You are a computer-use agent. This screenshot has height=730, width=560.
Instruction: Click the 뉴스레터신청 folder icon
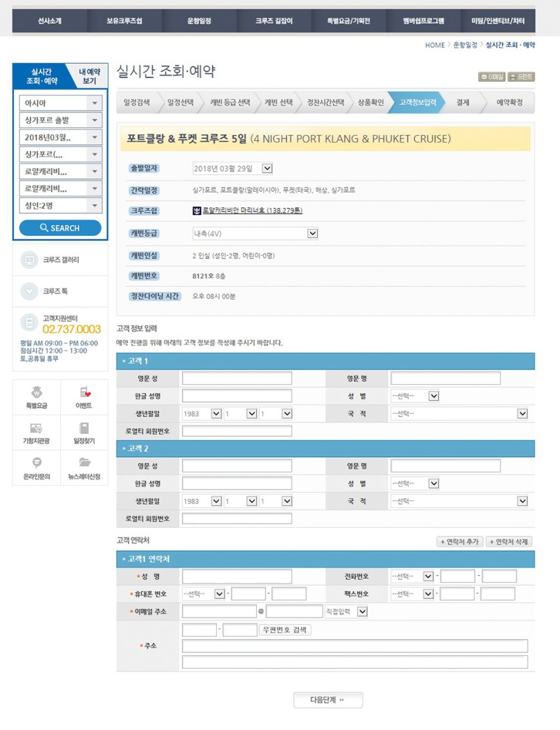point(85,463)
